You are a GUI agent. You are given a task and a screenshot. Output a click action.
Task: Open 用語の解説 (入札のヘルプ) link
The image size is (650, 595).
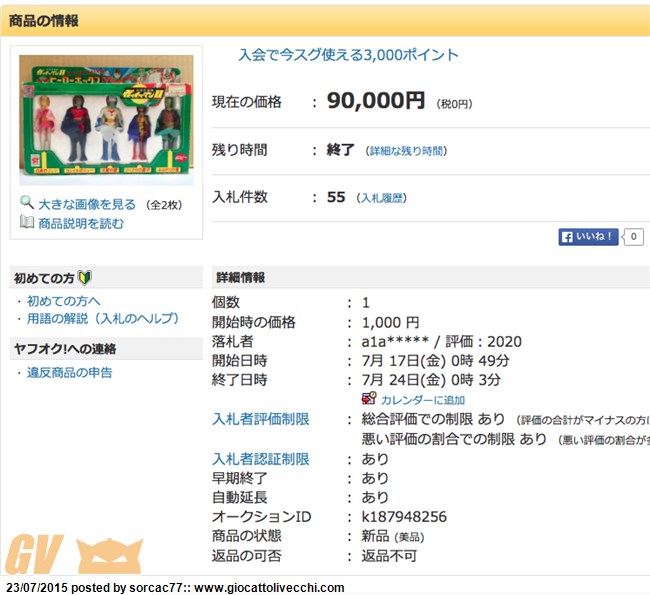(103, 319)
